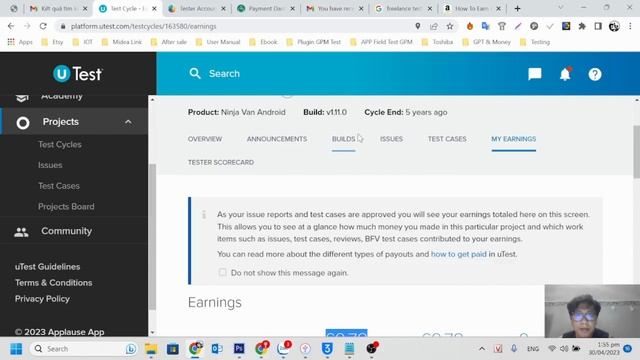The height and width of the screenshot is (360, 640).
Task: Open the taskbar clock and date
Action: (x=604, y=349)
